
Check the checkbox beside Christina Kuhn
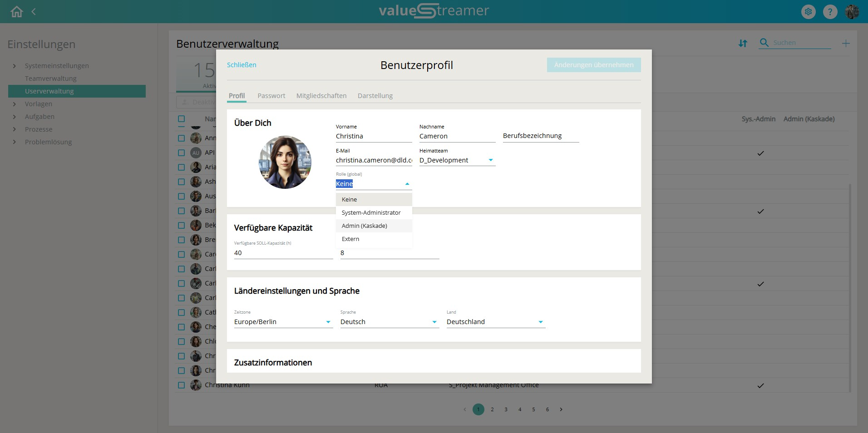(x=182, y=385)
